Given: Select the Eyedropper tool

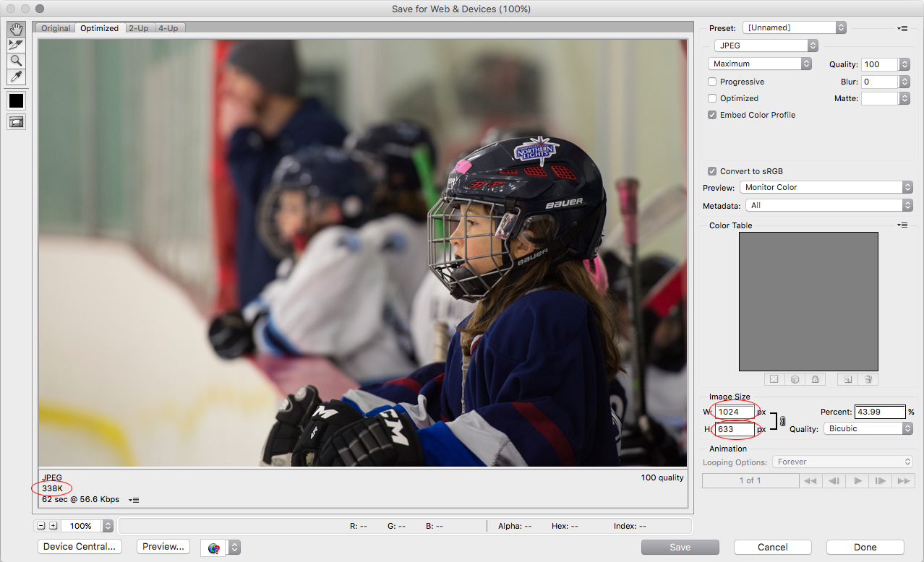Looking at the screenshot, I should click(x=16, y=77).
